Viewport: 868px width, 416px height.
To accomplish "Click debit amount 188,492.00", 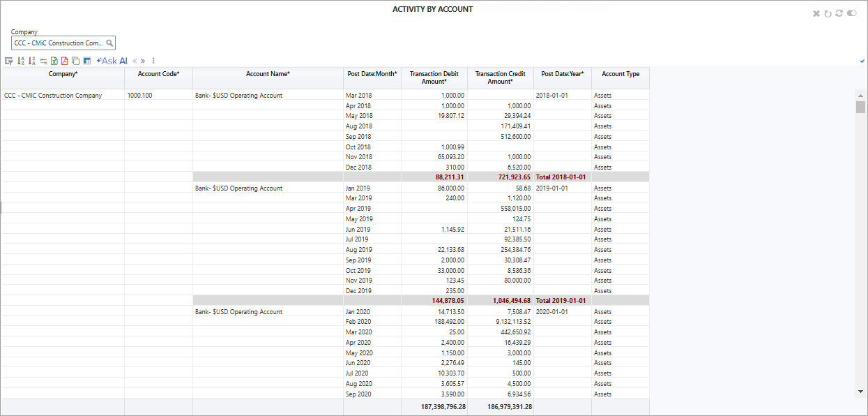I will [449, 322].
